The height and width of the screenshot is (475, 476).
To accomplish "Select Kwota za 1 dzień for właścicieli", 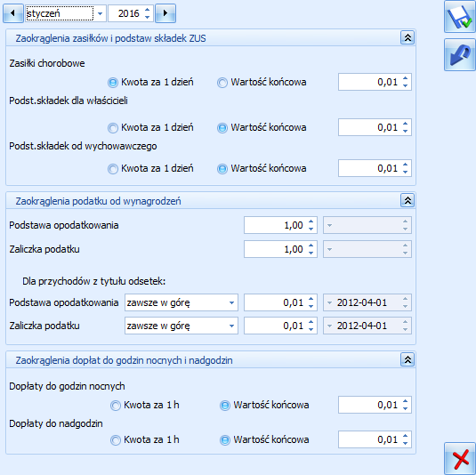I will [x=150, y=127].
